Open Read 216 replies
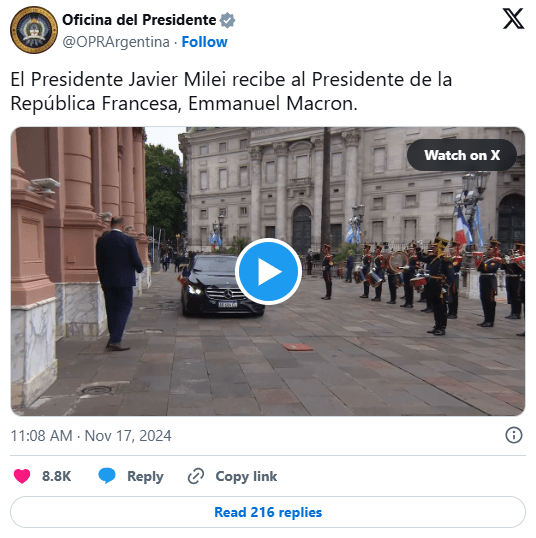The width and height of the screenshot is (536, 538). (268, 512)
